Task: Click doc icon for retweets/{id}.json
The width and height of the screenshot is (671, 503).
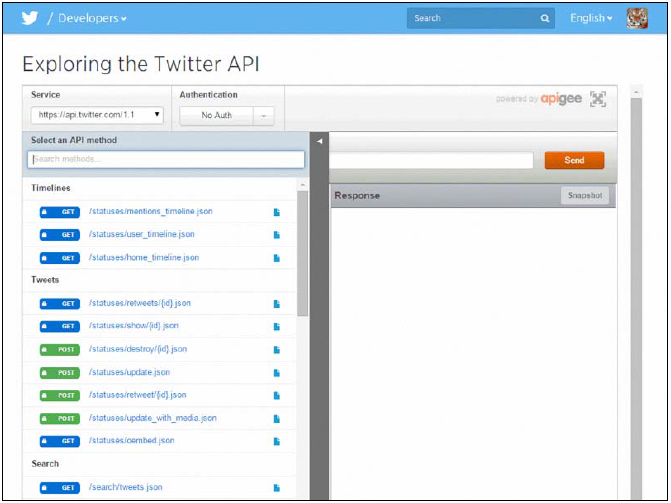Action: tap(277, 304)
